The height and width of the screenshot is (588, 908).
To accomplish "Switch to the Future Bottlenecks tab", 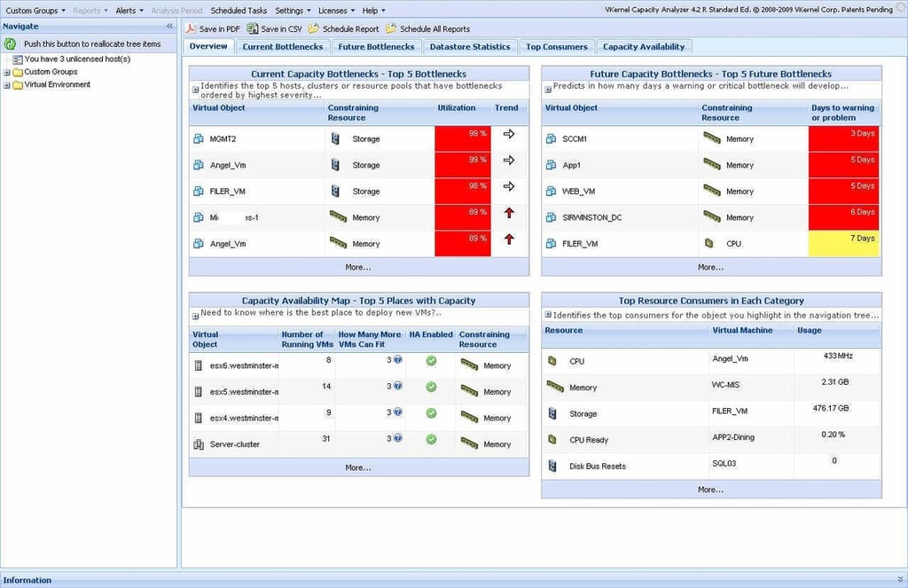I will click(x=376, y=46).
